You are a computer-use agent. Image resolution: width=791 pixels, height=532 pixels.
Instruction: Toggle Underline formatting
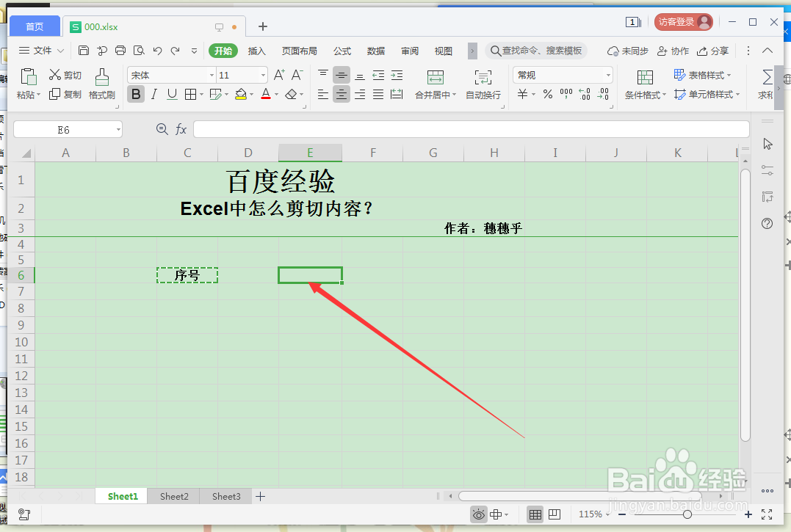click(x=172, y=94)
